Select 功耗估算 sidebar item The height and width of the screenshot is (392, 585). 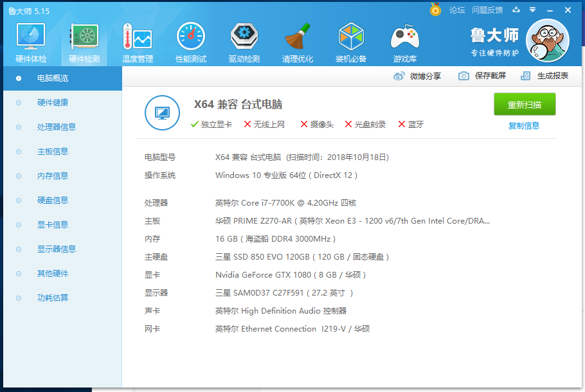point(63,298)
